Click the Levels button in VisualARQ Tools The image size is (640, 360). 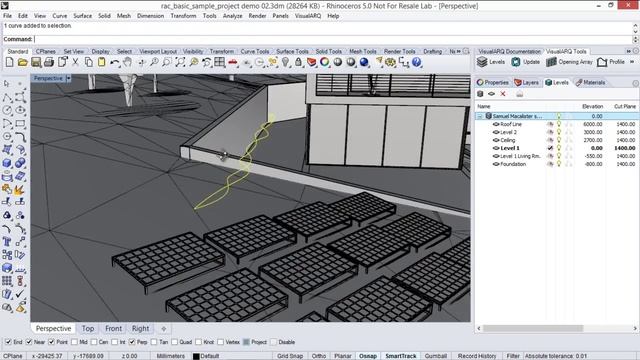point(491,62)
